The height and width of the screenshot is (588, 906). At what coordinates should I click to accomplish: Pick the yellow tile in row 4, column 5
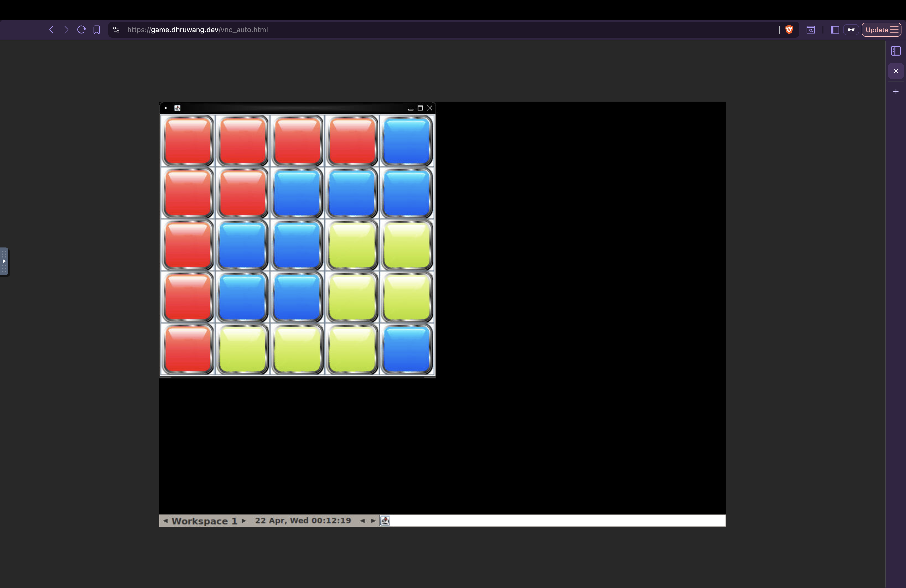(x=407, y=298)
